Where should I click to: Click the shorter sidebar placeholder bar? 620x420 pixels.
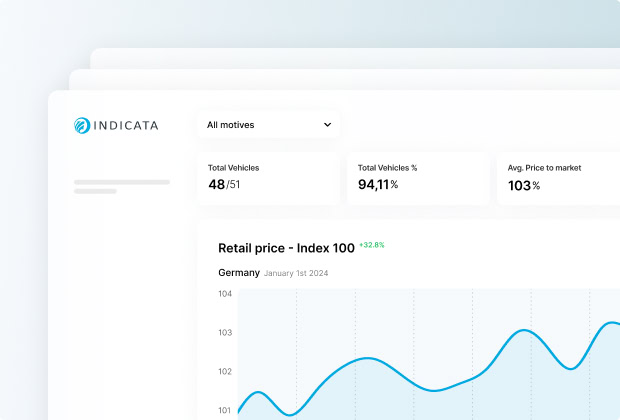95,191
